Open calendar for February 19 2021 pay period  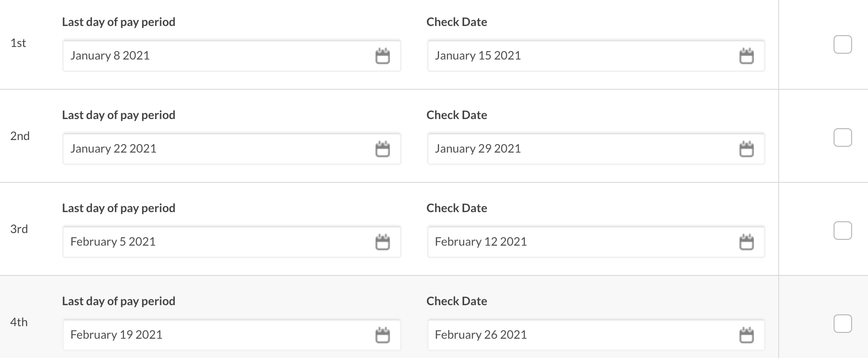tap(382, 335)
